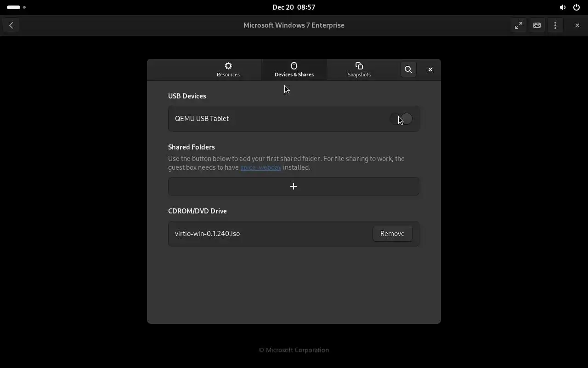Close the properties dialog

[x=430, y=69]
